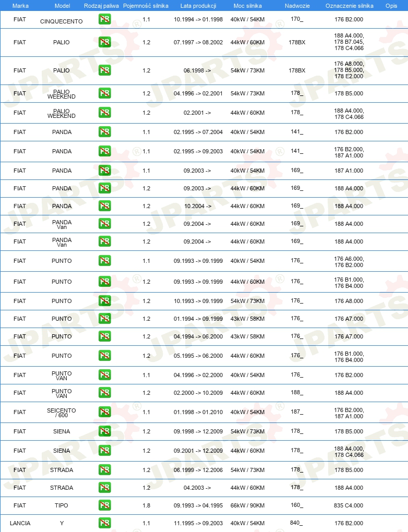Click engine code 176 A8.000 in PUNTO row

[x=349, y=301]
